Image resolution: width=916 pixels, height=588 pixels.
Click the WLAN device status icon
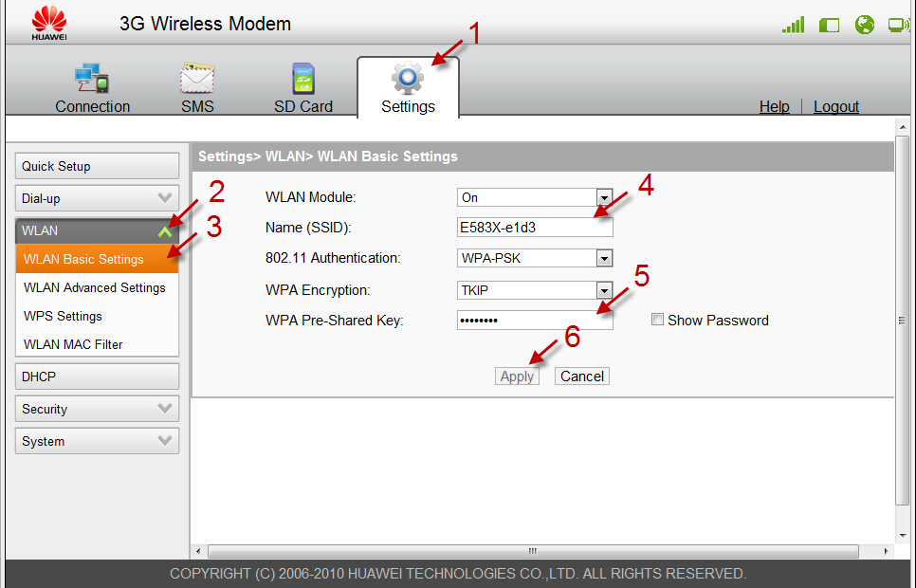tap(899, 25)
